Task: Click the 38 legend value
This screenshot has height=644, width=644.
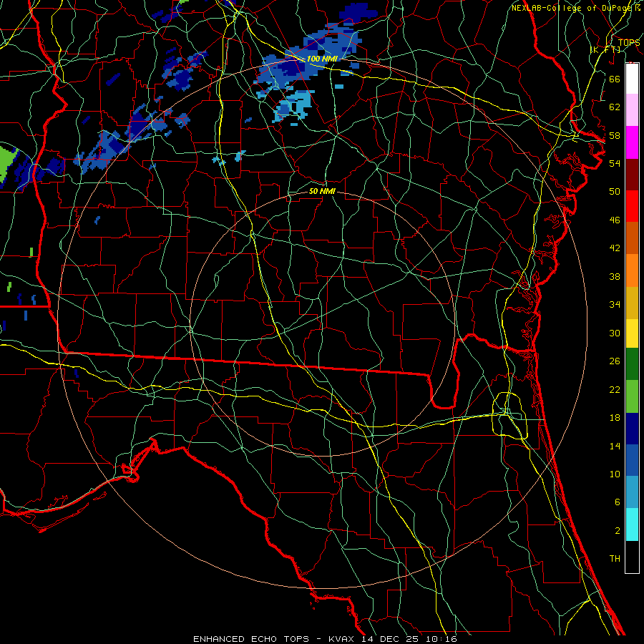Action: (615, 276)
